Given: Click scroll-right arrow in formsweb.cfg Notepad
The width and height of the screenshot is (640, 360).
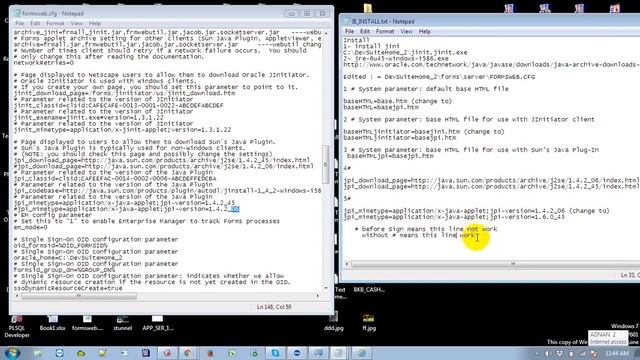Looking at the screenshot, I should pyautogui.click(x=318, y=296).
